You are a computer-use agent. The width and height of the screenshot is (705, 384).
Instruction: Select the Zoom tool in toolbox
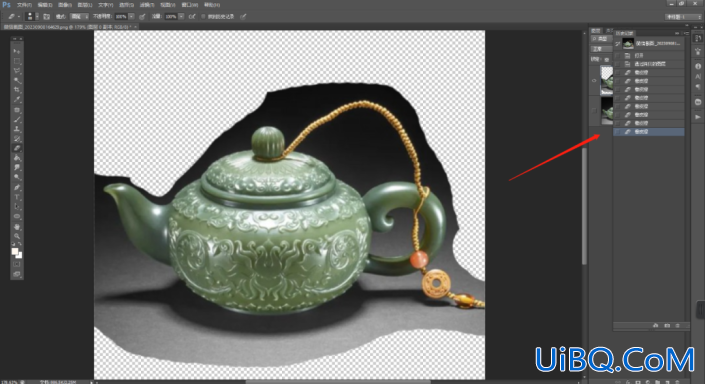[17, 237]
